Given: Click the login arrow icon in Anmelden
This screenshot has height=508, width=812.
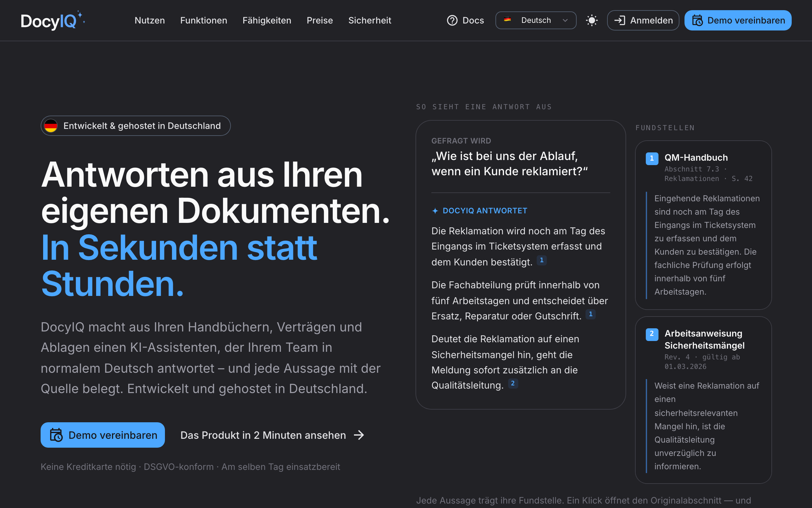Looking at the screenshot, I should pos(620,21).
